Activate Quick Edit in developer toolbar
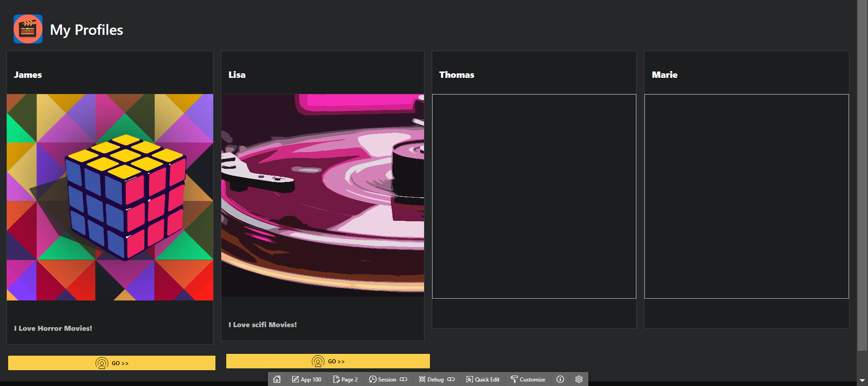This screenshot has height=386, width=868. [x=483, y=379]
